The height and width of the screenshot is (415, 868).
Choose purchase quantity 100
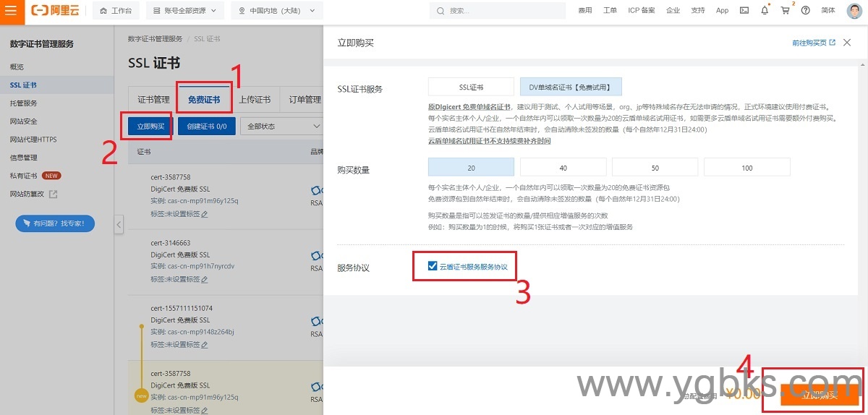(746, 168)
